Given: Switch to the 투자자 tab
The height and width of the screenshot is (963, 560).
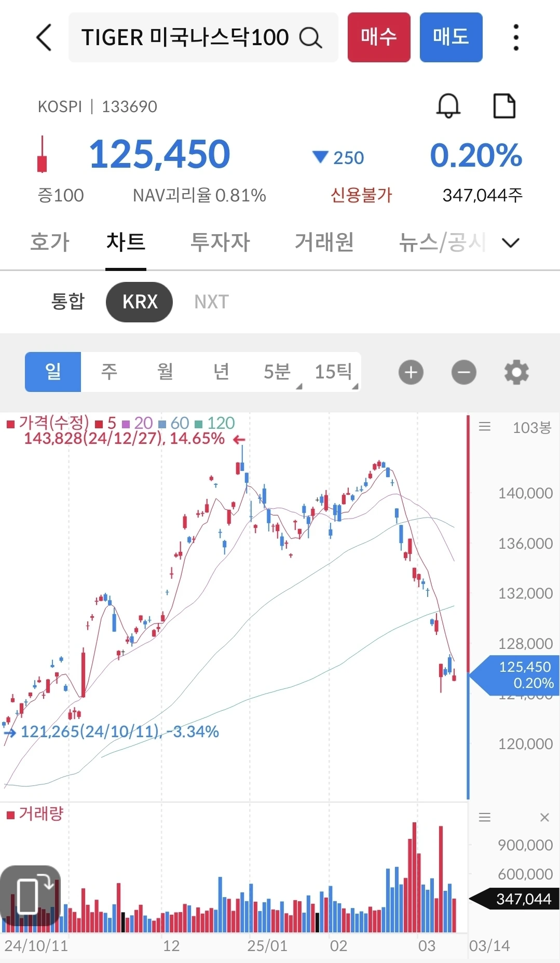Looking at the screenshot, I should point(220,242).
